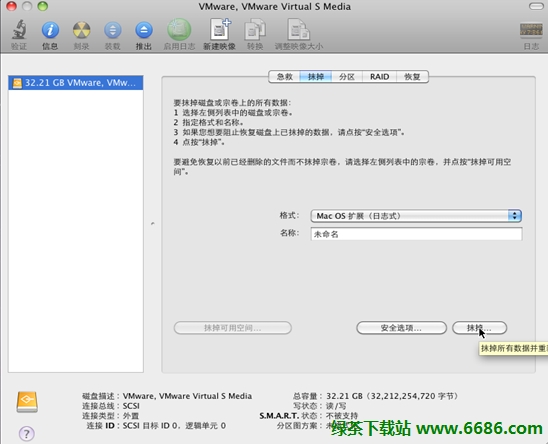The width and height of the screenshot is (548, 444).
Task: Click the green zoom window button
Action: 43,6
